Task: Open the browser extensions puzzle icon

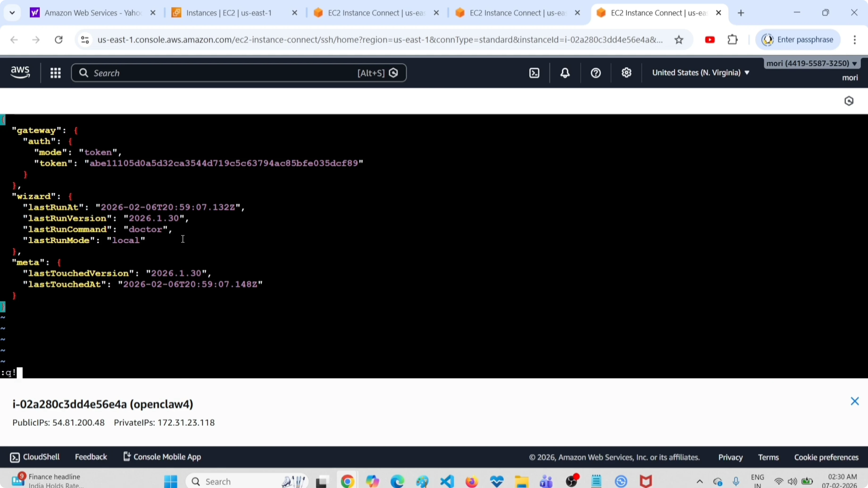Action: point(733,40)
